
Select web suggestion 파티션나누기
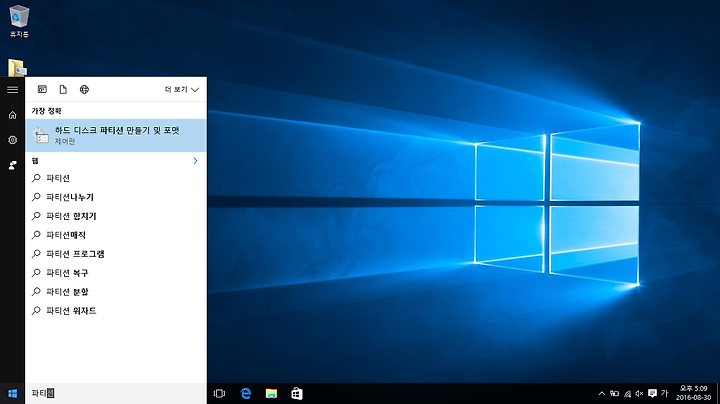coord(116,197)
